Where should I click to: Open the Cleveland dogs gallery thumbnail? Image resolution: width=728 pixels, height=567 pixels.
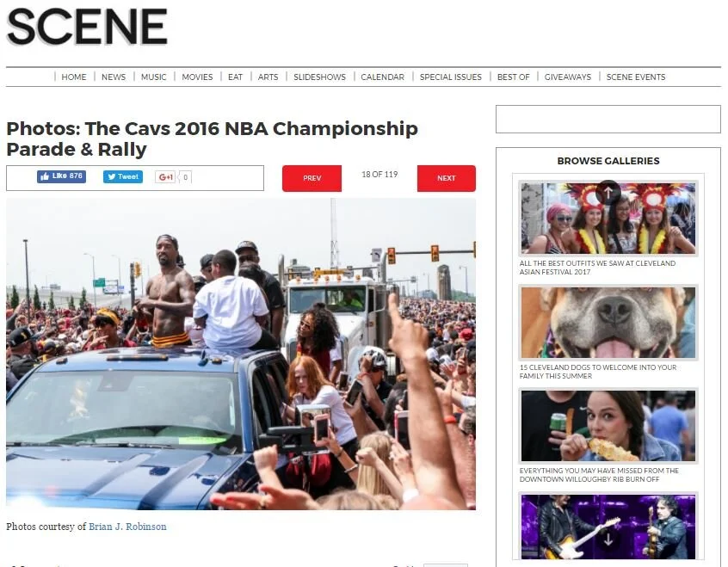pos(608,323)
